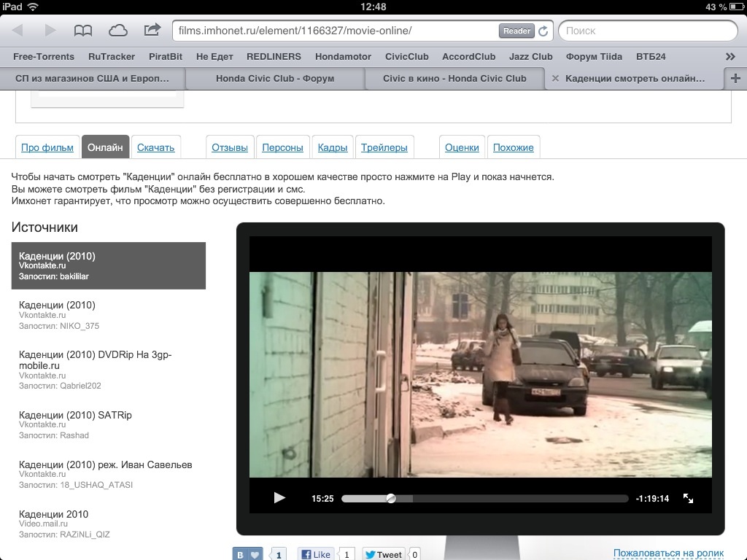The height and width of the screenshot is (560, 747).
Task: Close the Каденции смотреть онлайн tab
Action: [x=555, y=79]
